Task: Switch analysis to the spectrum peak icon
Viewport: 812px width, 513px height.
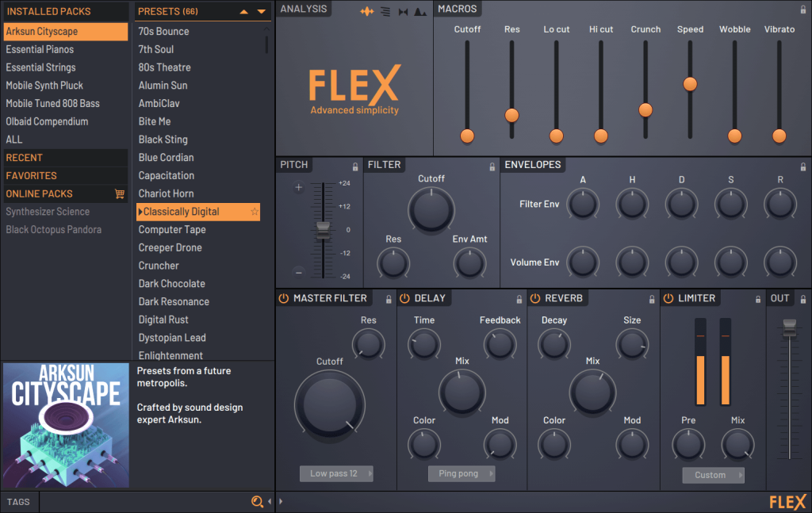Action: [x=419, y=11]
